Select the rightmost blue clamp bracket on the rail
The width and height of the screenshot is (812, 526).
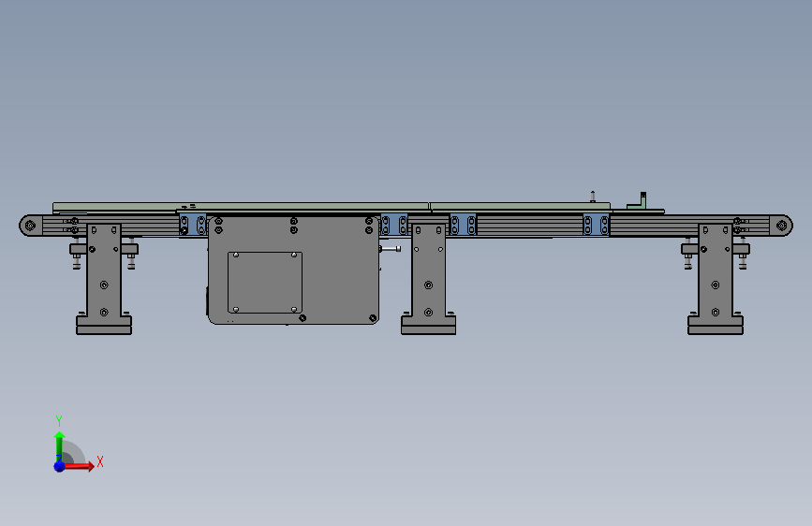pos(596,226)
